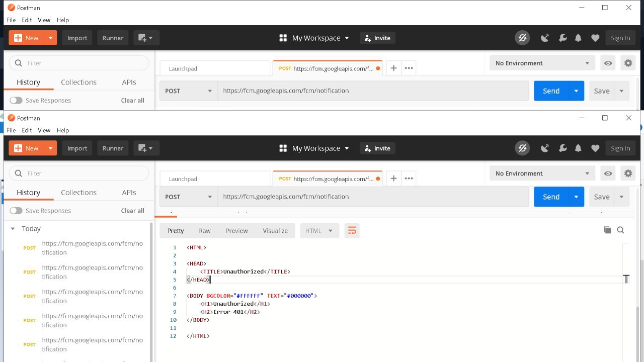Click the heart icon in front window

point(595,148)
